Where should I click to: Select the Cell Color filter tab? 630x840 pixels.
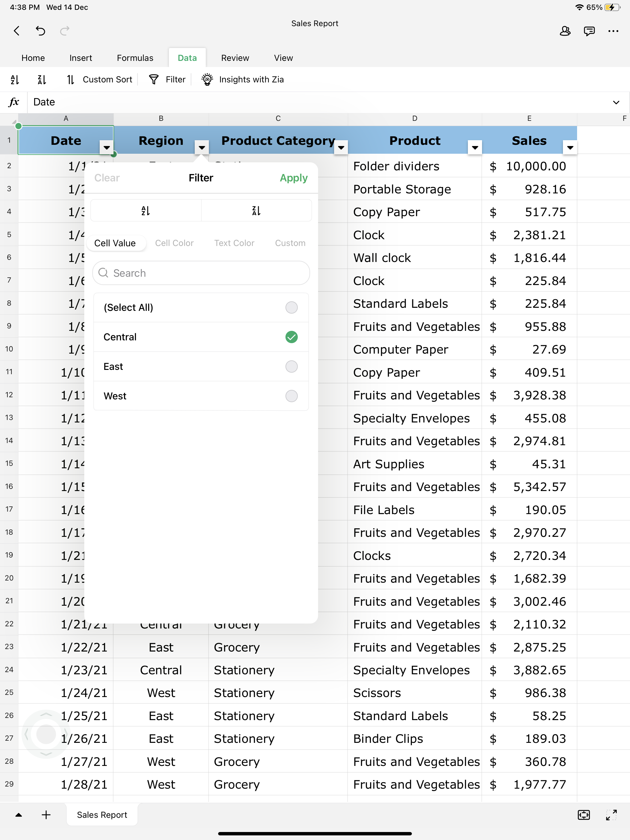(174, 243)
